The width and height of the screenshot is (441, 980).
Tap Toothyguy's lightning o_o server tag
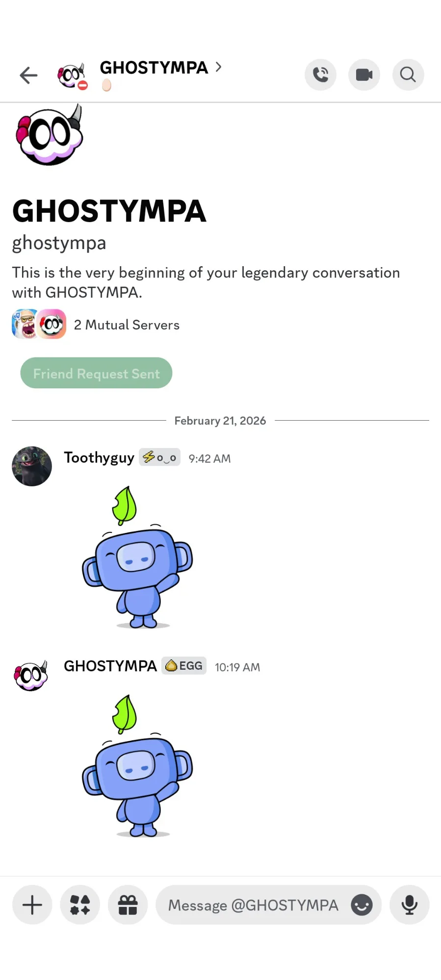tap(159, 457)
